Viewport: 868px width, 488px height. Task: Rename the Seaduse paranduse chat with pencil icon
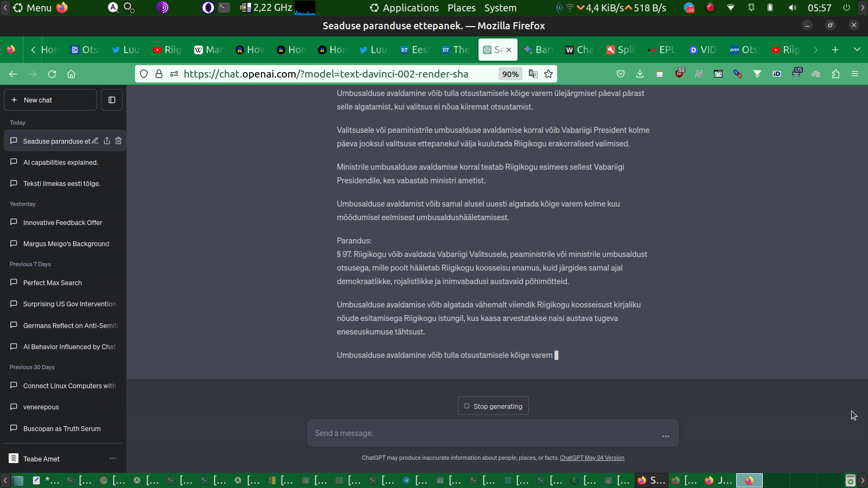point(95,141)
